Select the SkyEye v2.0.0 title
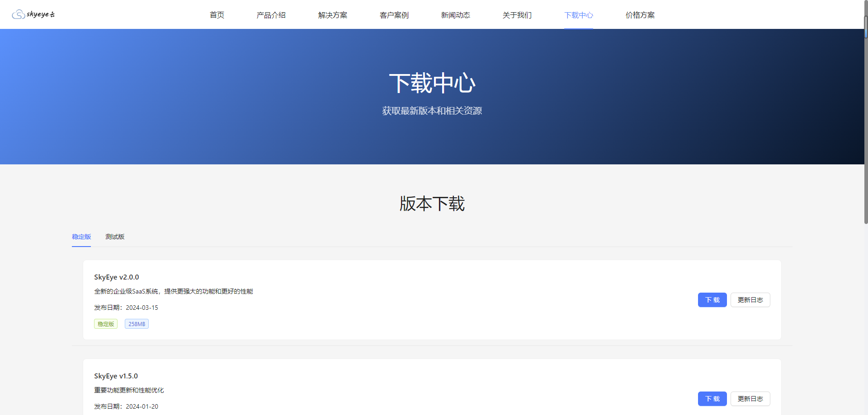Screen dimensions: 868x415 (116, 277)
